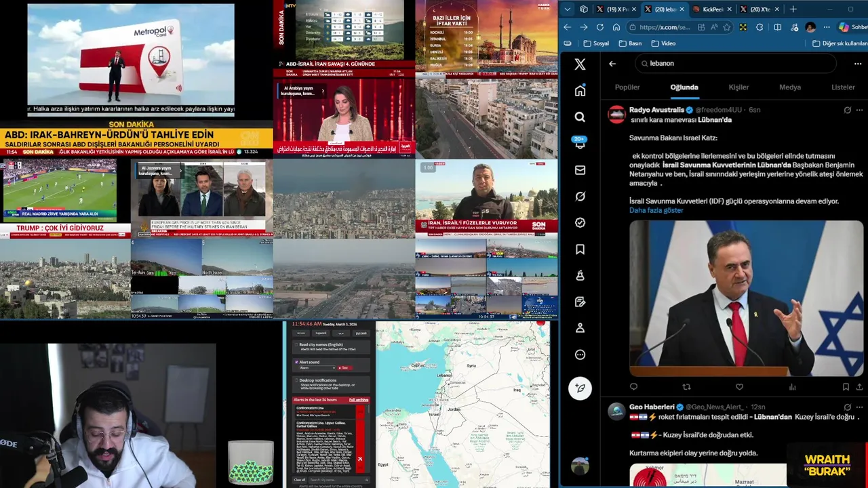Click the red Test sound button
The image size is (868, 488).
(x=344, y=368)
